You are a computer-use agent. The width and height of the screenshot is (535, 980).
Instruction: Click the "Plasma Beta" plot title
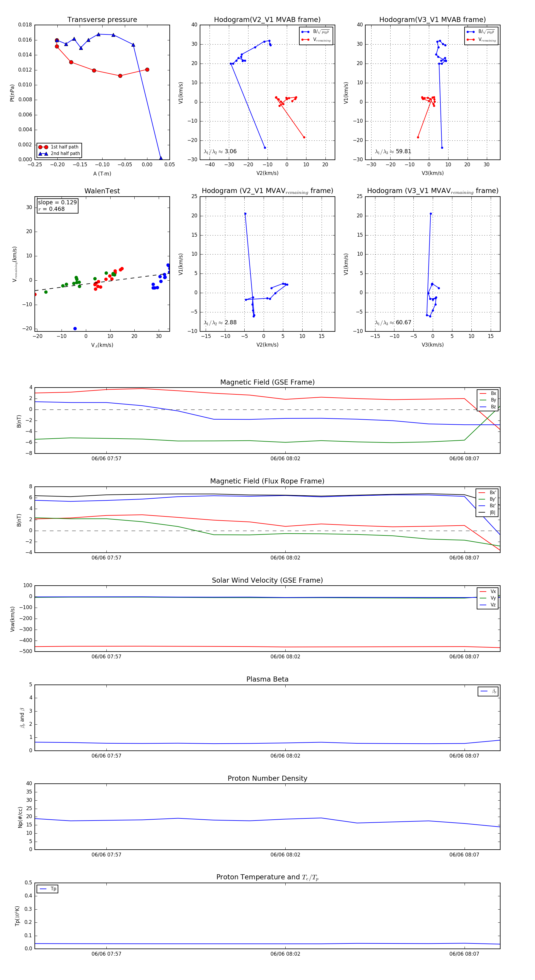click(267, 679)
